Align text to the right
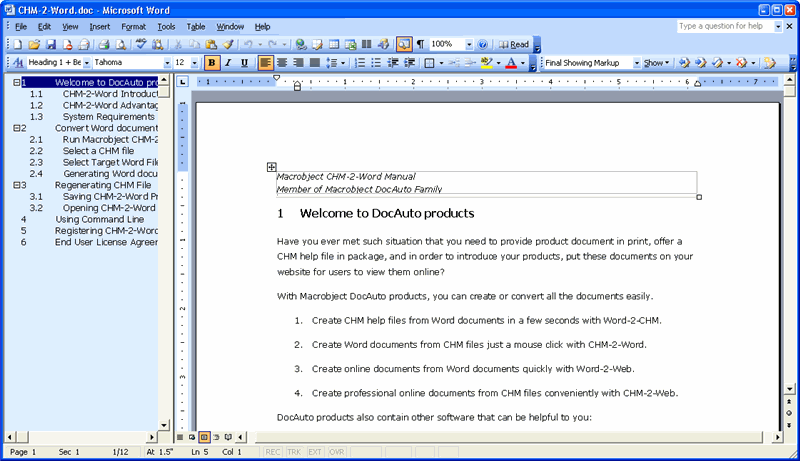 click(x=298, y=63)
